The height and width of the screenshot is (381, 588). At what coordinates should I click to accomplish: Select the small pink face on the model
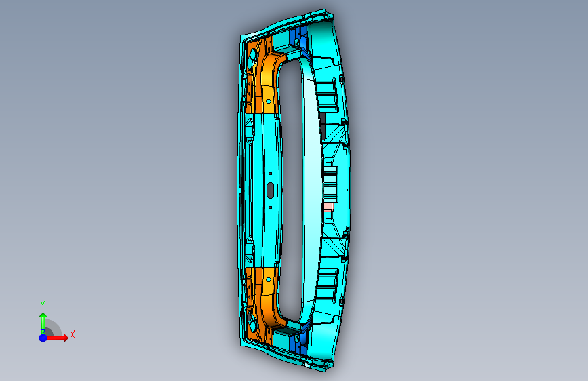pos(328,207)
